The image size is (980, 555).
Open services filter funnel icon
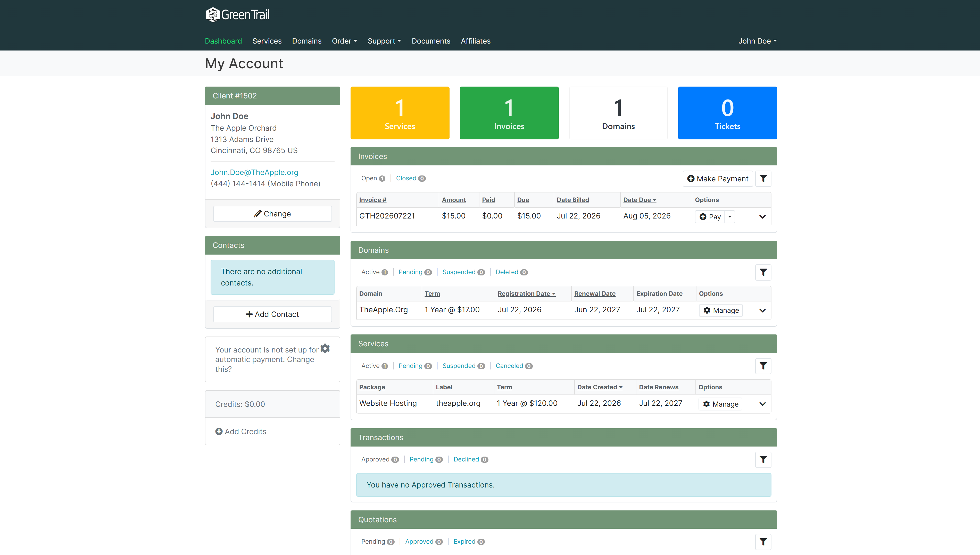pyautogui.click(x=763, y=366)
